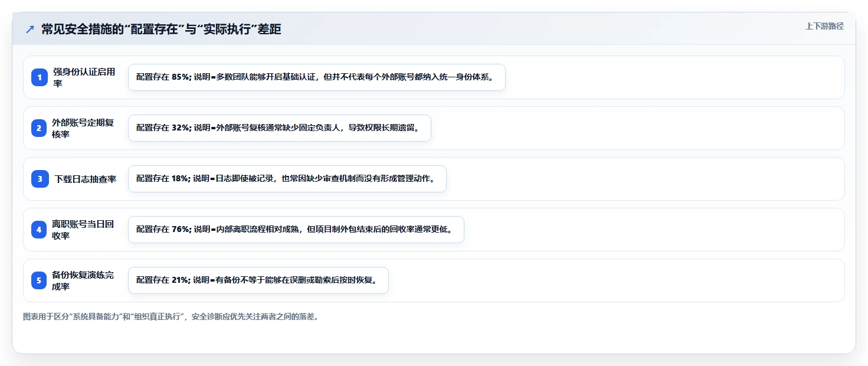Click the 配置存在 32% description box
Screen dimensions: 868x366
(280, 128)
